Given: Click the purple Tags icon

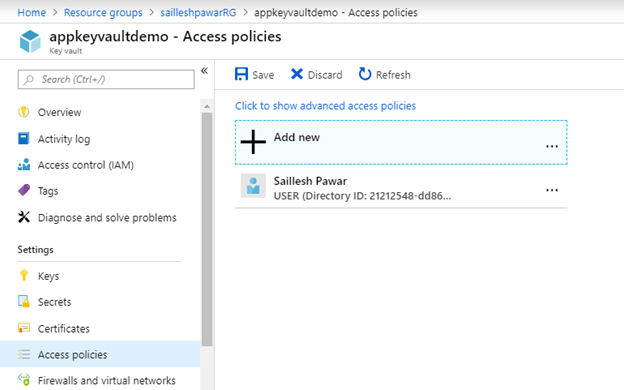Looking at the screenshot, I should click(x=24, y=190).
